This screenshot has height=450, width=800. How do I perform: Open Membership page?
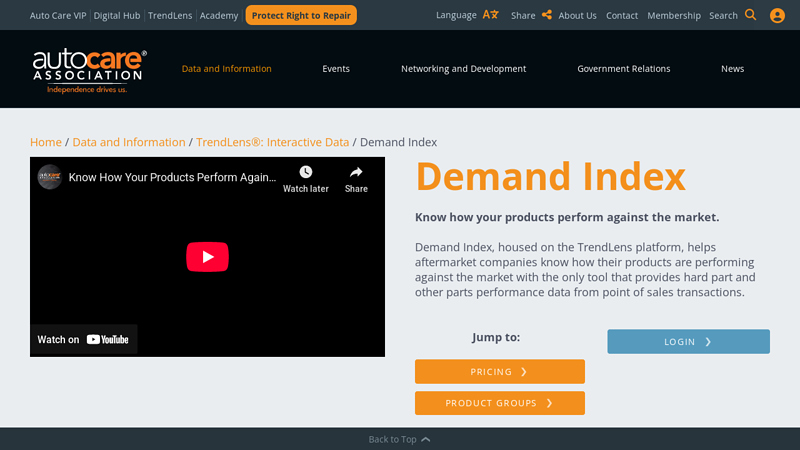pyautogui.click(x=674, y=15)
